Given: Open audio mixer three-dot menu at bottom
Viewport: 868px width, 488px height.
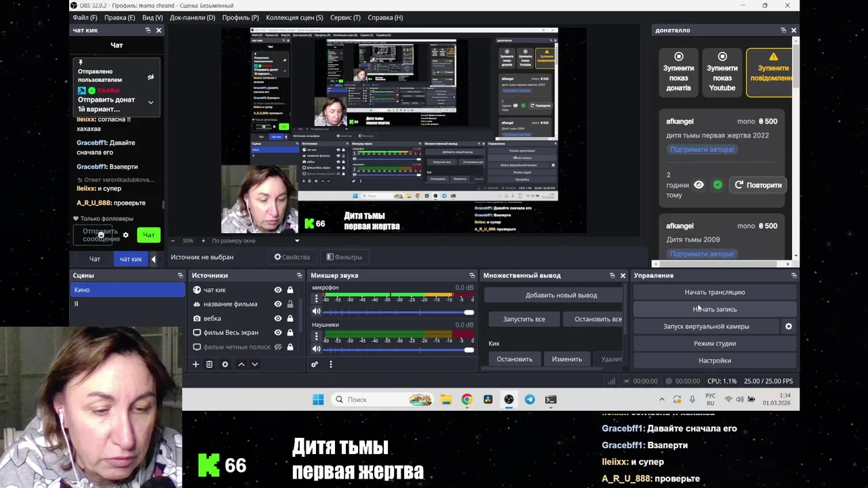Looking at the screenshot, I should pos(330,364).
